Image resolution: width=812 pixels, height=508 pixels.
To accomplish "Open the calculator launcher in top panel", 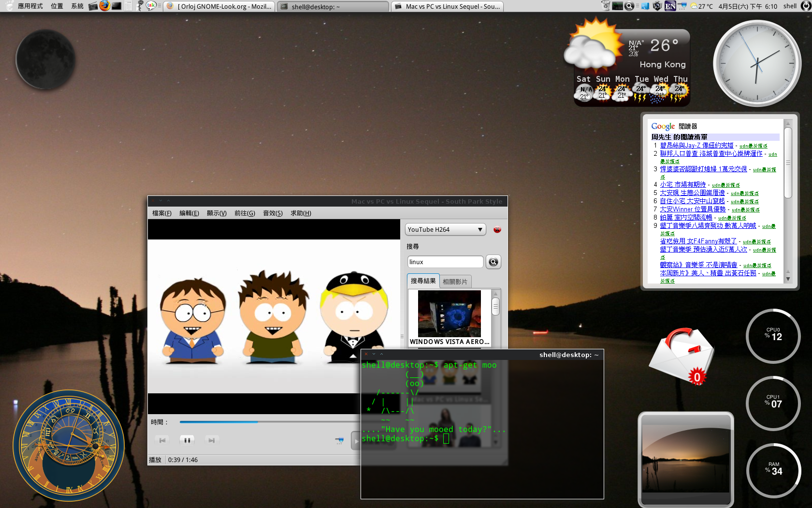I will click(128, 6).
